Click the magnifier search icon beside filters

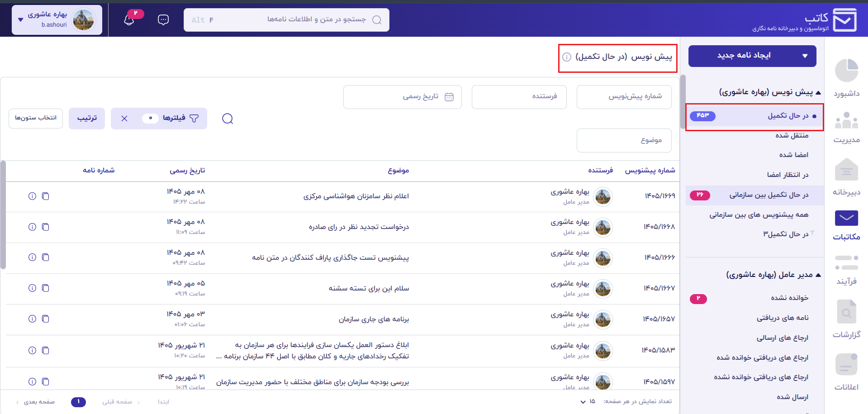tap(228, 119)
